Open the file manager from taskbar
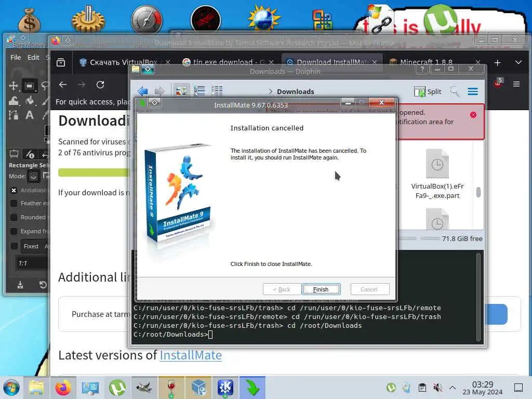Image resolution: width=532 pixels, height=399 pixels. [36, 388]
